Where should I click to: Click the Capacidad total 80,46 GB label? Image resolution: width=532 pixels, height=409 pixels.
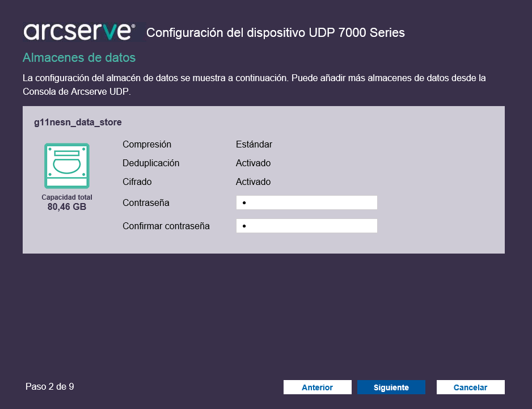(67, 203)
